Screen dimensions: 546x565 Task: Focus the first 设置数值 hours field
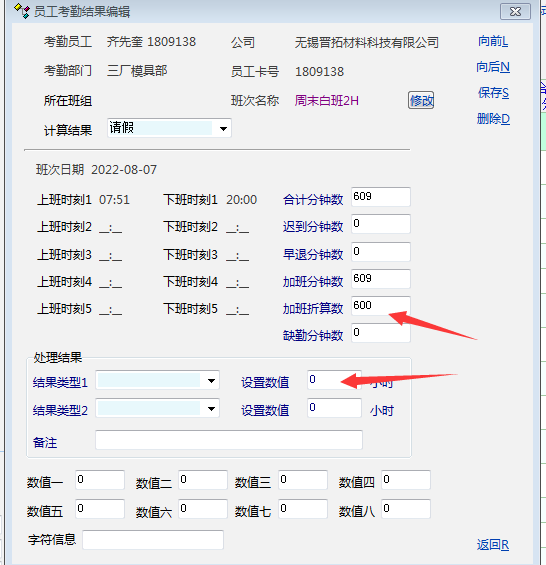[x=334, y=380]
